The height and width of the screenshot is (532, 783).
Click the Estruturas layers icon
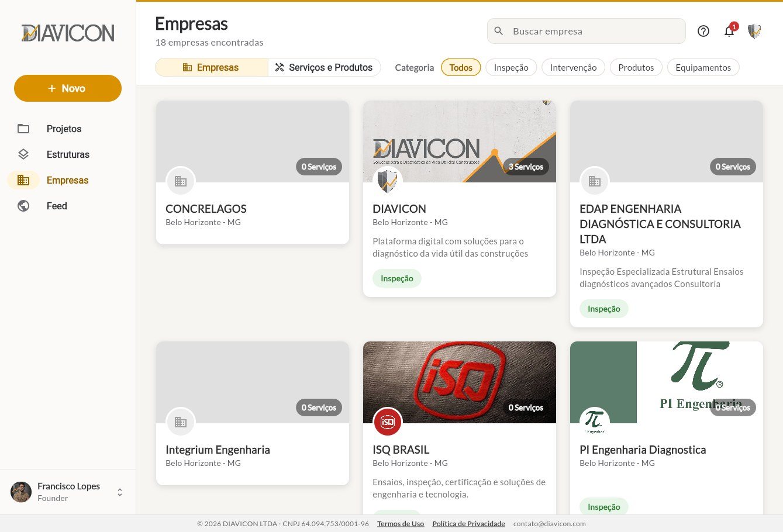23,154
